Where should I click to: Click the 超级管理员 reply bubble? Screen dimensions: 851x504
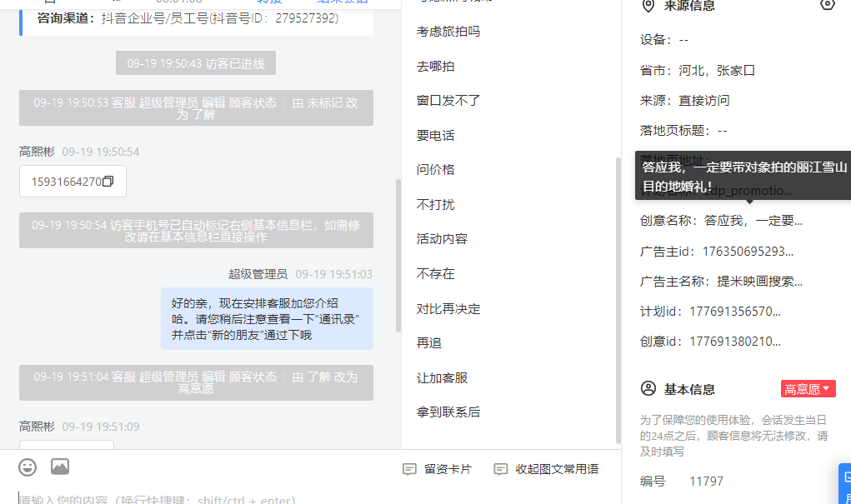(267, 318)
